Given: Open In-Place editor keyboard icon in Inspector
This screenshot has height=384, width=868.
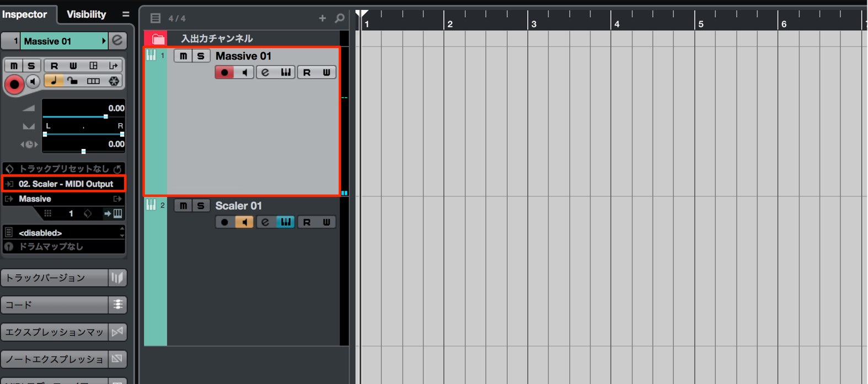Looking at the screenshot, I should (x=114, y=214).
